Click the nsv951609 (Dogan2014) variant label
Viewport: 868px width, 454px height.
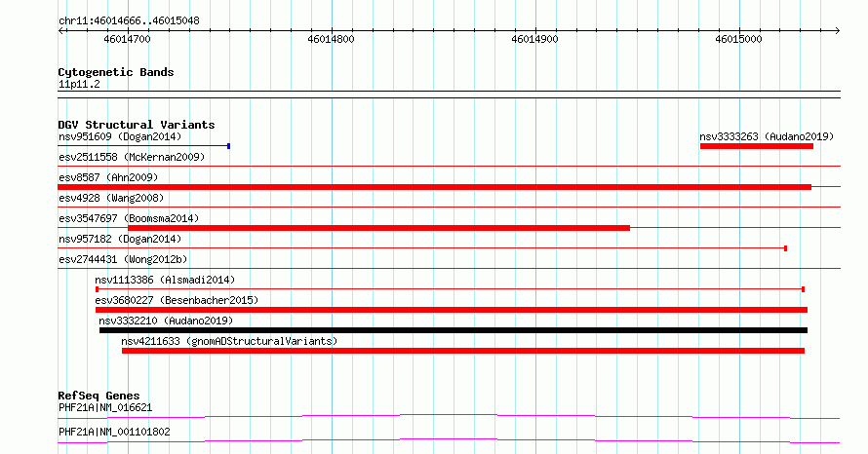tap(120, 136)
